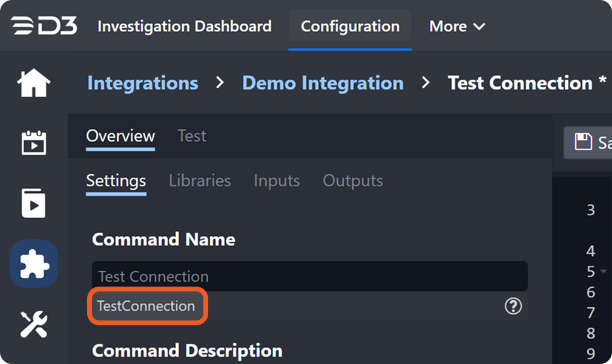Click the D3 logo
This screenshot has width=612, height=364.
click(44, 27)
